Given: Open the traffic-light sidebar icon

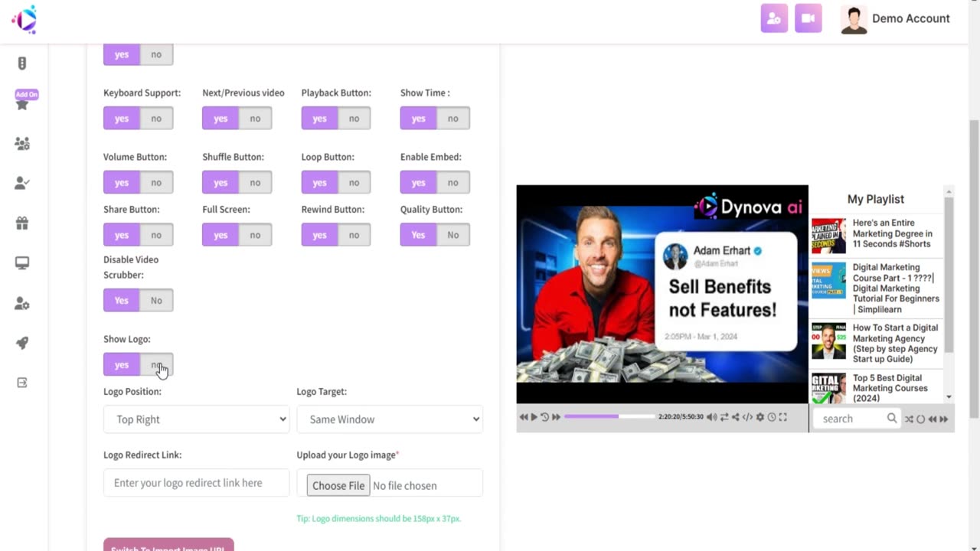Looking at the screenshot, I should tap(22, 64).
